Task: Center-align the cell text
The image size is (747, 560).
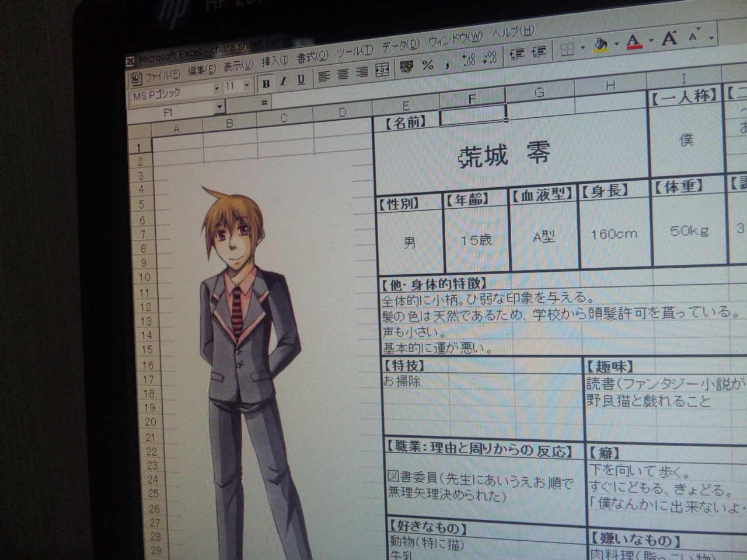Action: point(343,74)
